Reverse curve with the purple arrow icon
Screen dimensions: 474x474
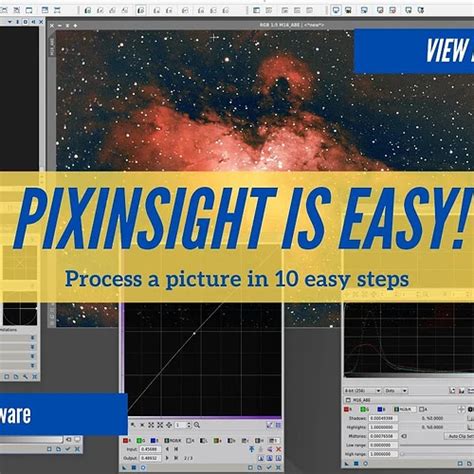pos(270,449)
